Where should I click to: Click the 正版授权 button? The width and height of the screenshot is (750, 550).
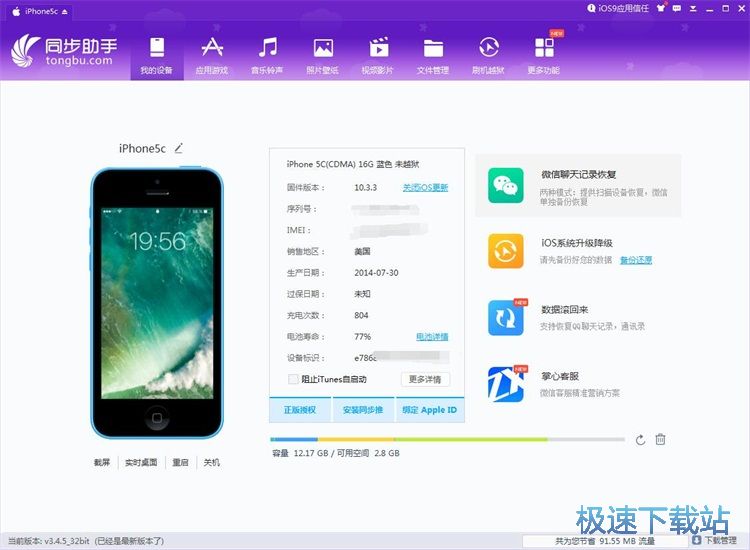coord(300,410)
